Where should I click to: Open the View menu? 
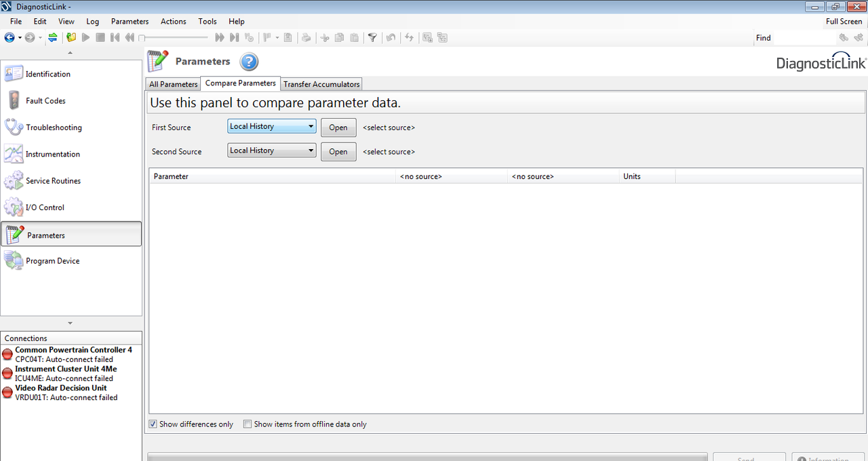66,21
